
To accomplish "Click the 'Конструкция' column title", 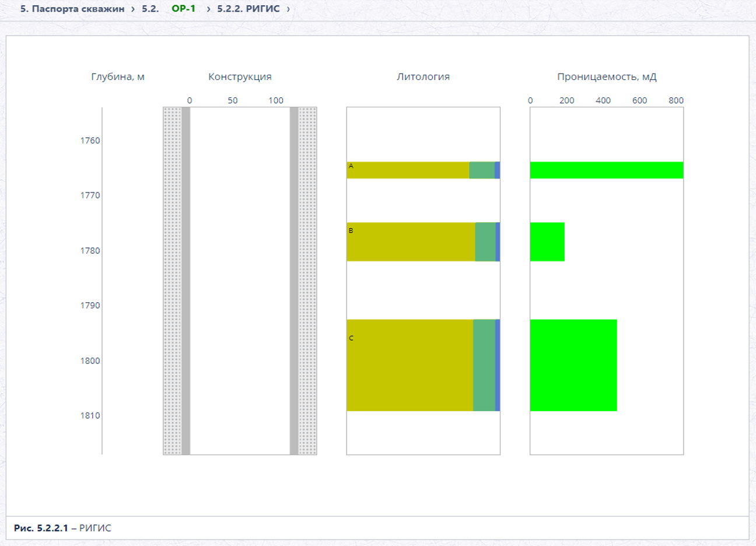I will [240, 76].
